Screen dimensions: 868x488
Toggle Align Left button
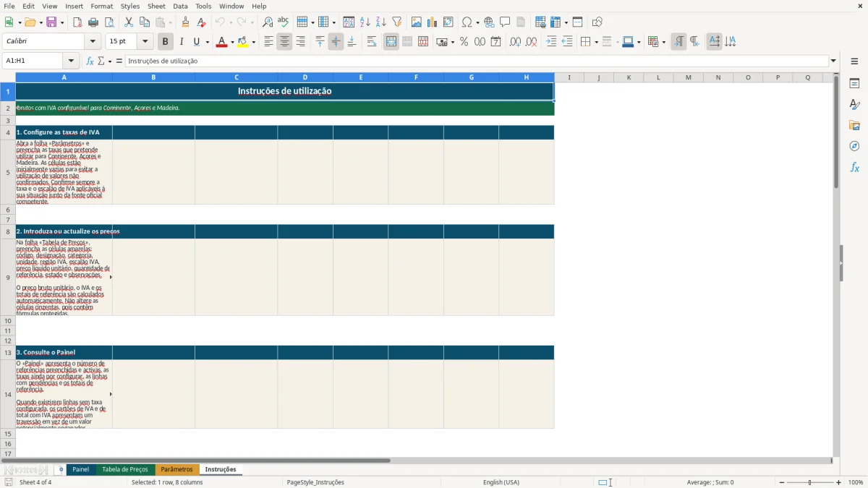pos(268,42)
